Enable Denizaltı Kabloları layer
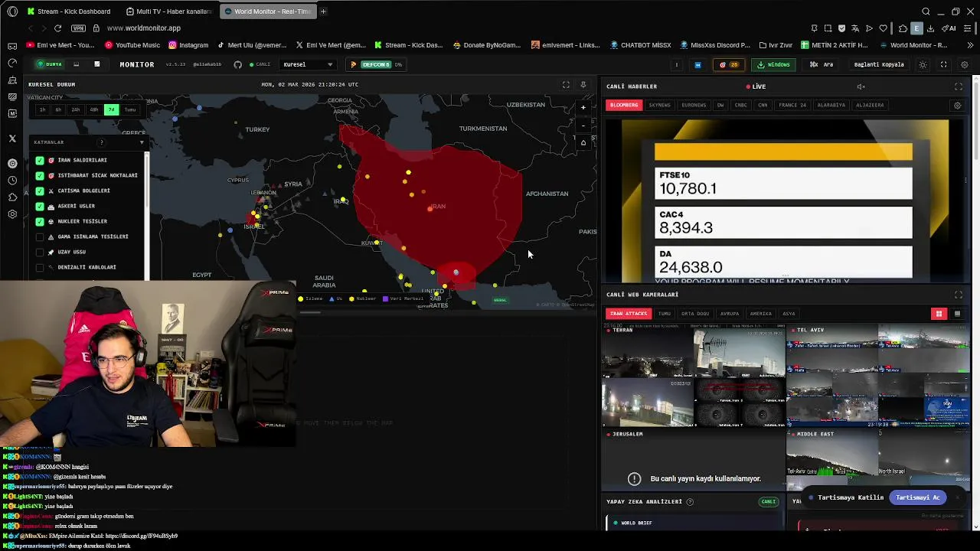The height and width of the screenshot is (551, 980). [x=40, y=267]
